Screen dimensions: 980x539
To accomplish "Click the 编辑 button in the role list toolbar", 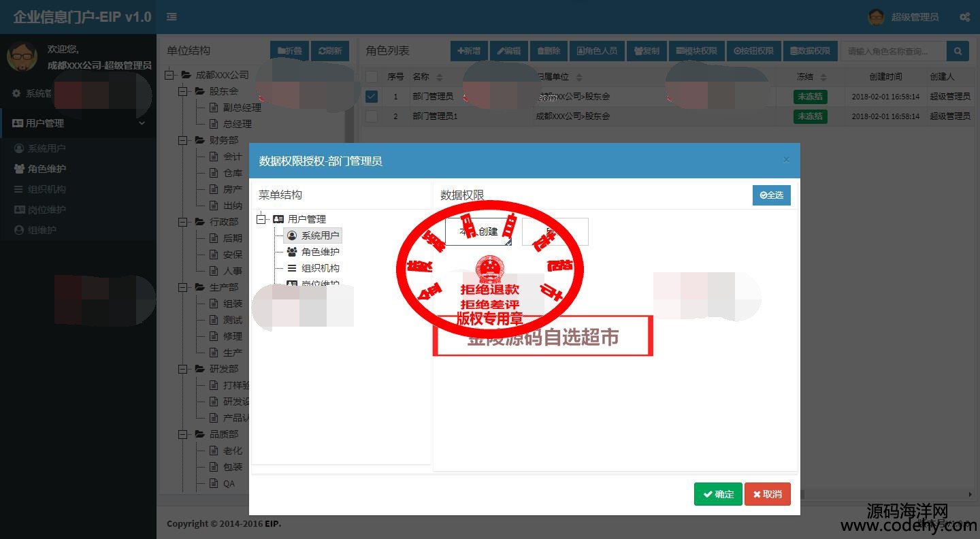I will pyautogui.click(x=508, y=51).
